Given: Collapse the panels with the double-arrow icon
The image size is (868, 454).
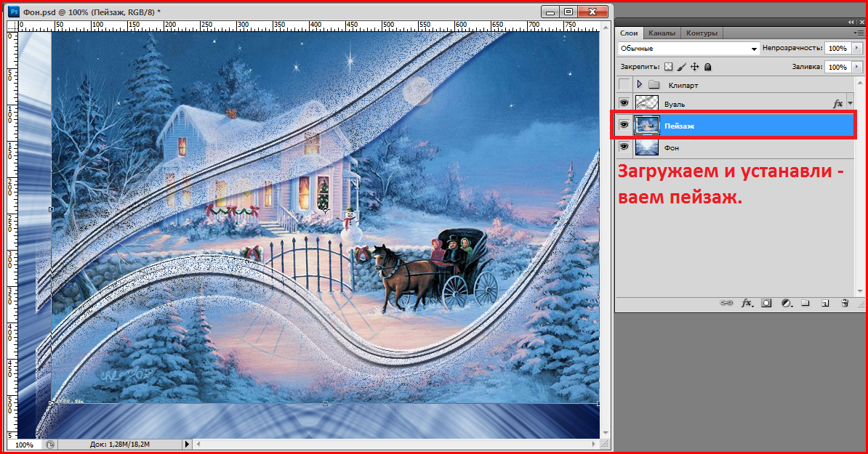Looking at the screenshot, I should 851,22.
